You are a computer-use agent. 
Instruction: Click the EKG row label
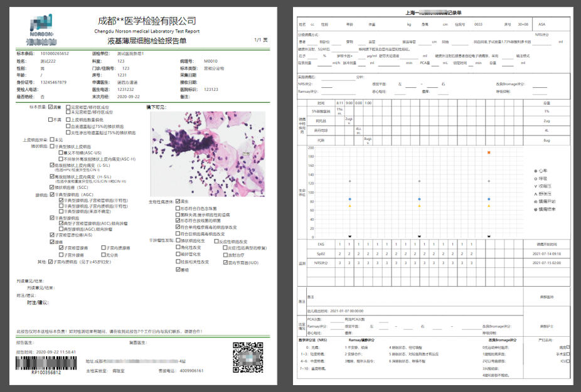[x=321, y=244]
